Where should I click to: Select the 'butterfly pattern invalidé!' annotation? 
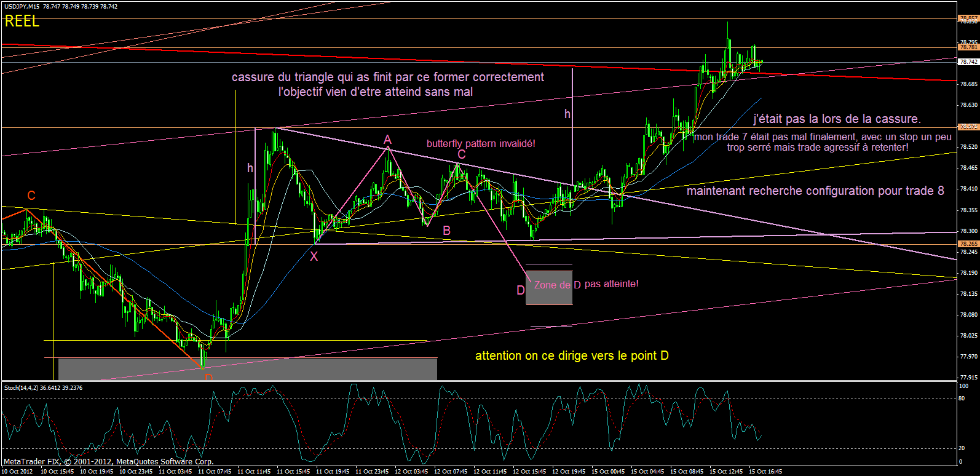tap(481, 143)
